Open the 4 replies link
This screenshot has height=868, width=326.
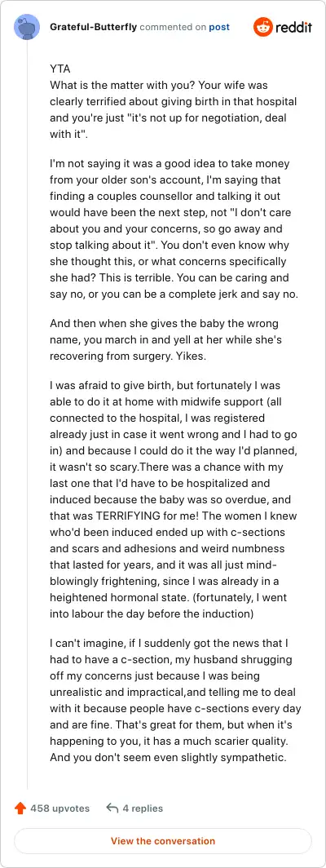[x=143, y=808]
